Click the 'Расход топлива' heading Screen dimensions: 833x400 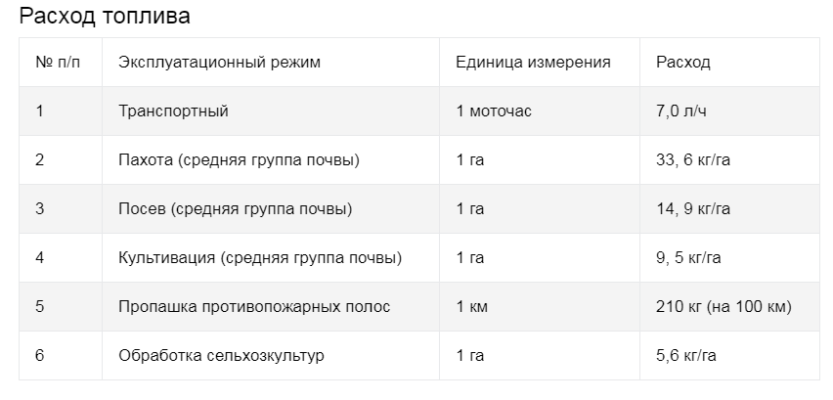[105, 16]
